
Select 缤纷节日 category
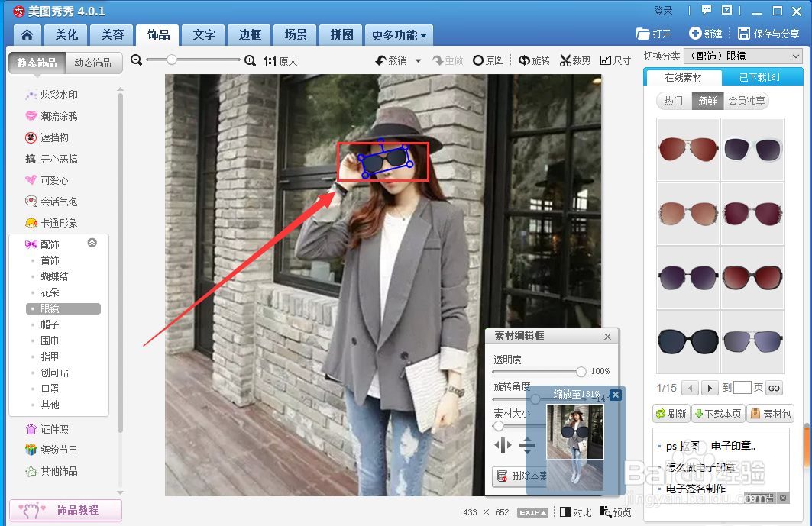click(52, 450)
